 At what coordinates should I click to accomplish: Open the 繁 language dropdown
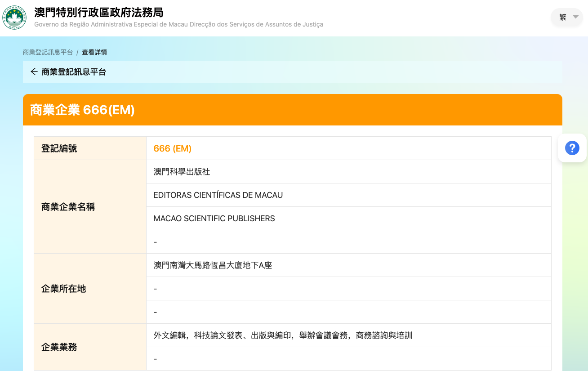567,17
